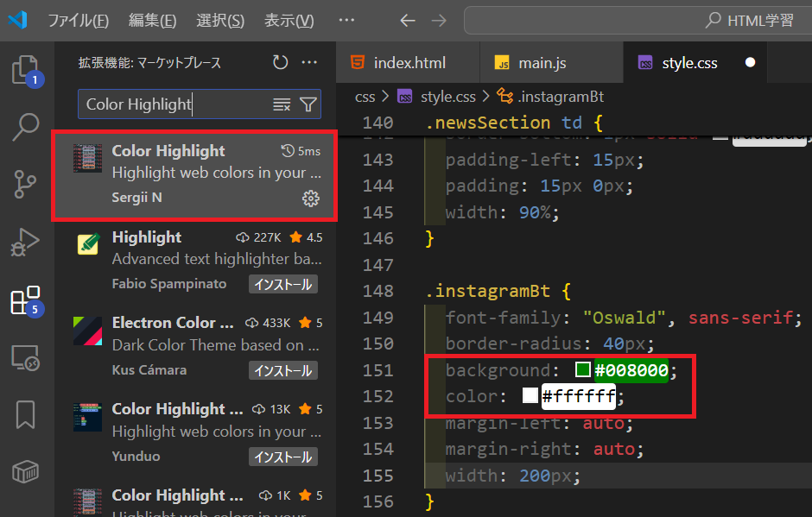
Task: Open the 編集(E) menu
Action: point(152,21)
